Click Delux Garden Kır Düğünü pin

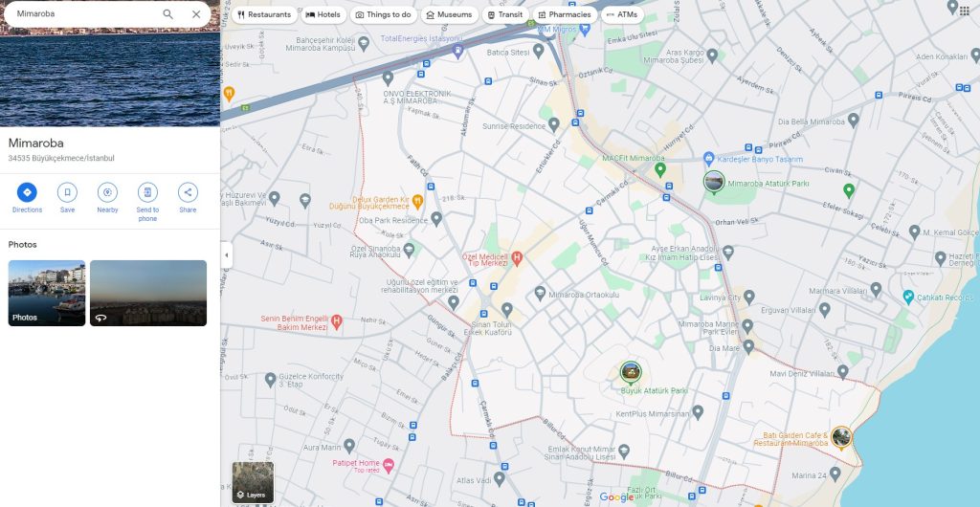(x=417, y=201)
